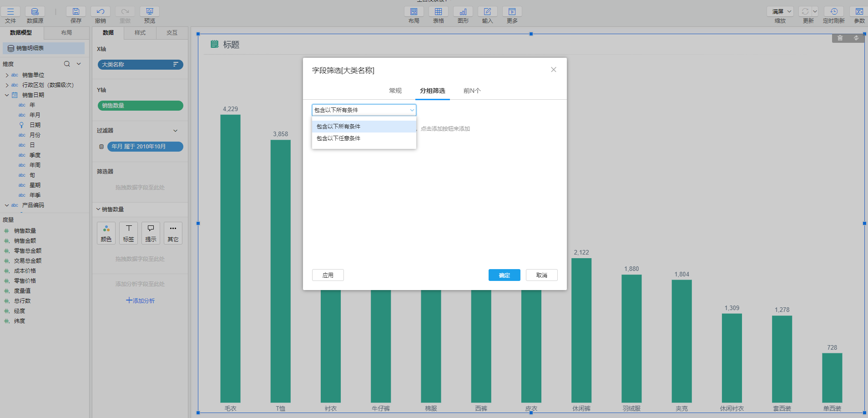This screenshot has height=418, width=868.
Task: Click the Undo icon
Action: coord(101,12)
